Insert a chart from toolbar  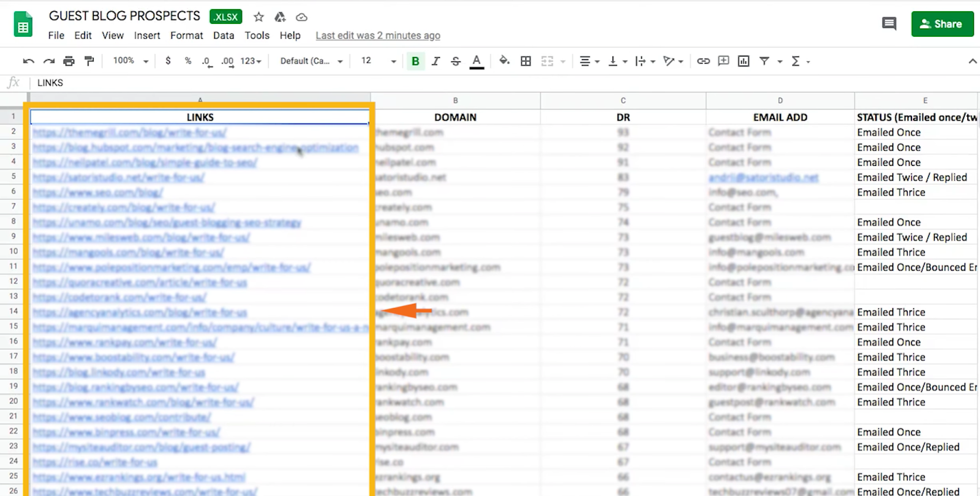pyautogui.click(x=744, y=61)
